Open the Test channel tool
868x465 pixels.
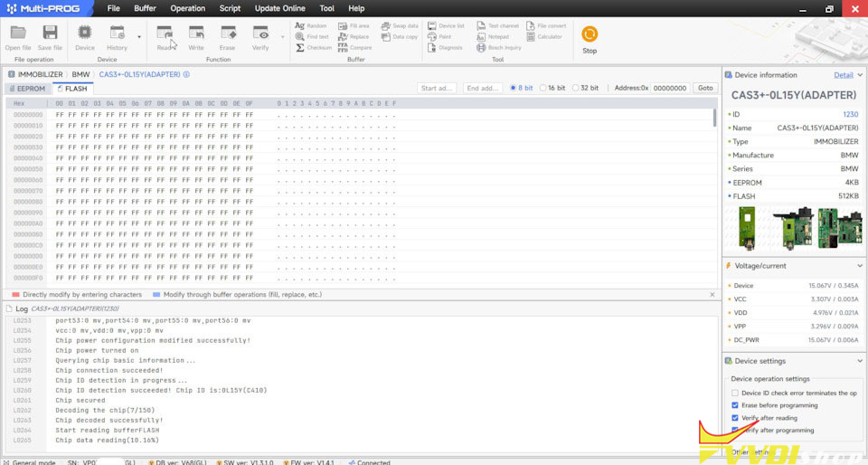coord(497,26)
